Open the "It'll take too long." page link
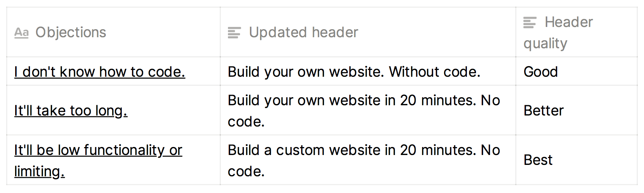 coord(71,111)
